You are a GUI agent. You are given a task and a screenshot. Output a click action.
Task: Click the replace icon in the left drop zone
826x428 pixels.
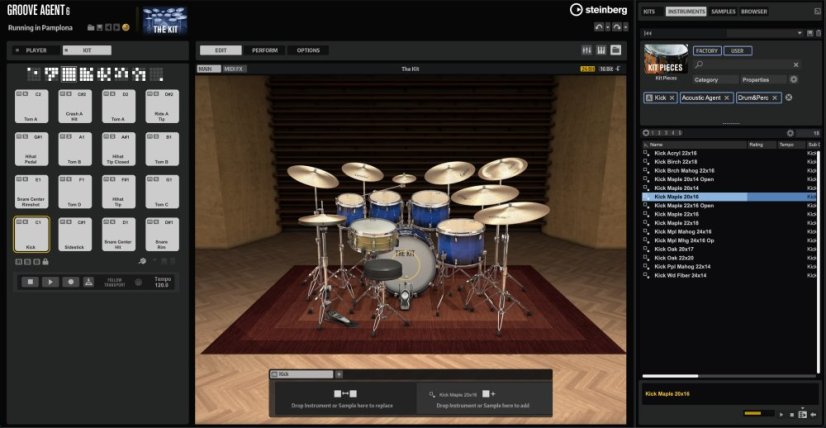tap(345, 394)
